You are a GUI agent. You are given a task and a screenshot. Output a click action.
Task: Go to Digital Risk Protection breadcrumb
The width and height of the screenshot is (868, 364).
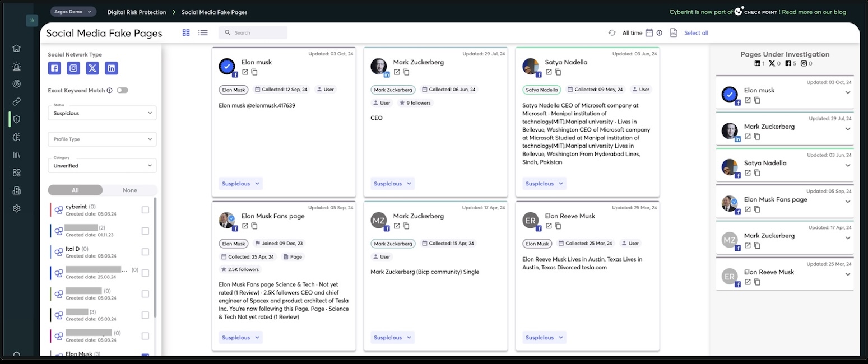point(138,12)
